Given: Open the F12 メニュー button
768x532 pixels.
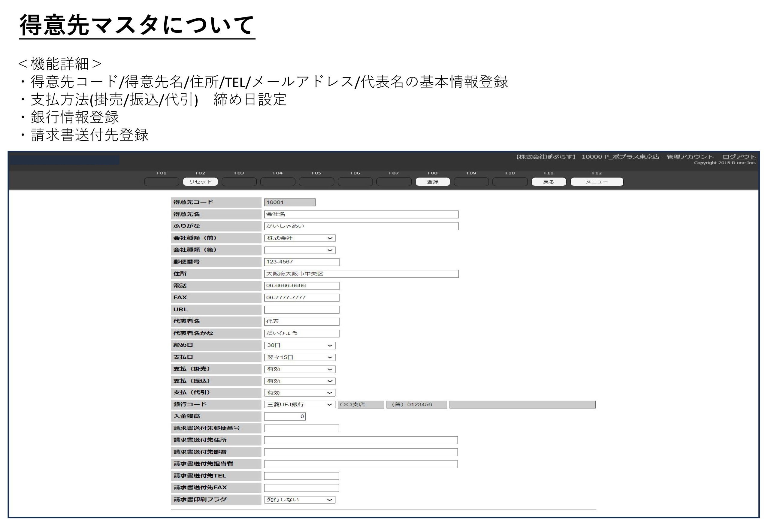Looking at the screenshot, I should 597,182.
